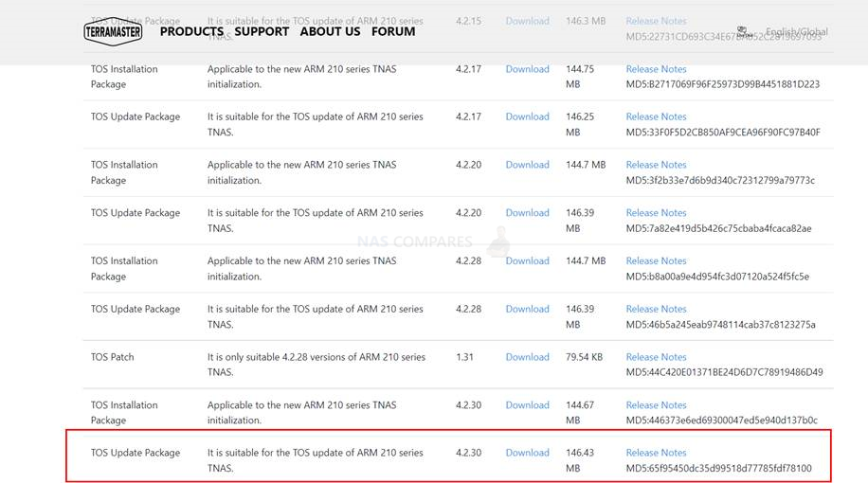Image resolution: width=868 pixels, height=483 pixels.
Task: Select MD5 hash ending in 81D223
Action: click(x=723, y=84)
